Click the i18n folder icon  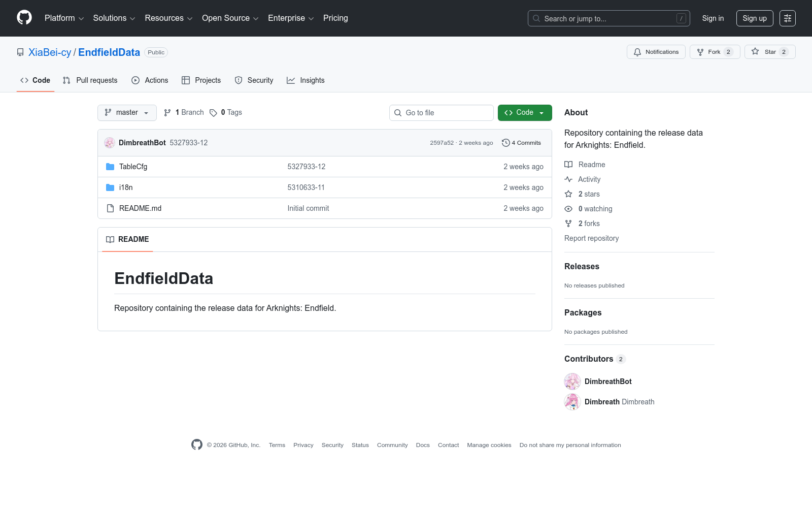tap(110, 187)
